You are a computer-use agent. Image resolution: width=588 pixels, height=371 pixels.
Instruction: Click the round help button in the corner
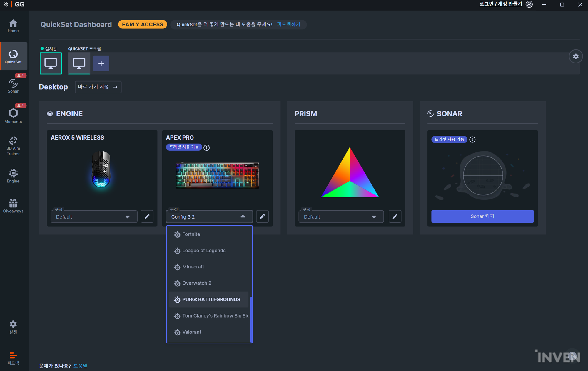pyautogui.click(x=572, y=356)
